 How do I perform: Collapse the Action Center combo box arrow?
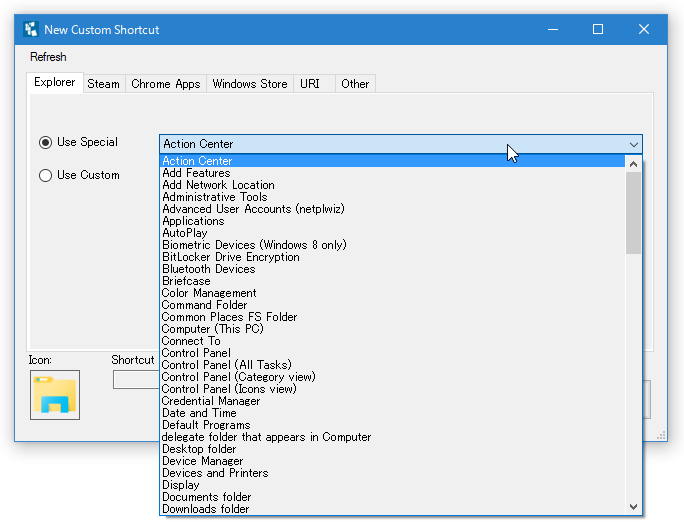tap(633, 144)
